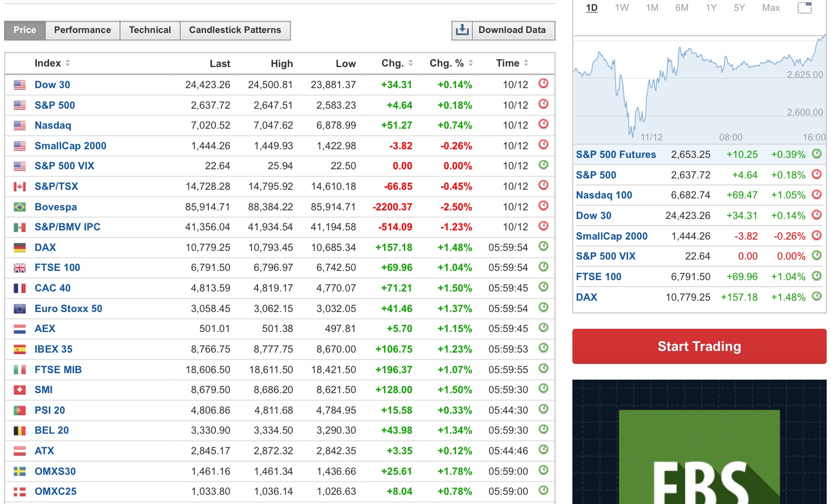This screenshot has width=831, height=504.
Task: Click the EU flag beside Euro Stoxx 50
Action: pyautogui.click(x=19, y=309)
